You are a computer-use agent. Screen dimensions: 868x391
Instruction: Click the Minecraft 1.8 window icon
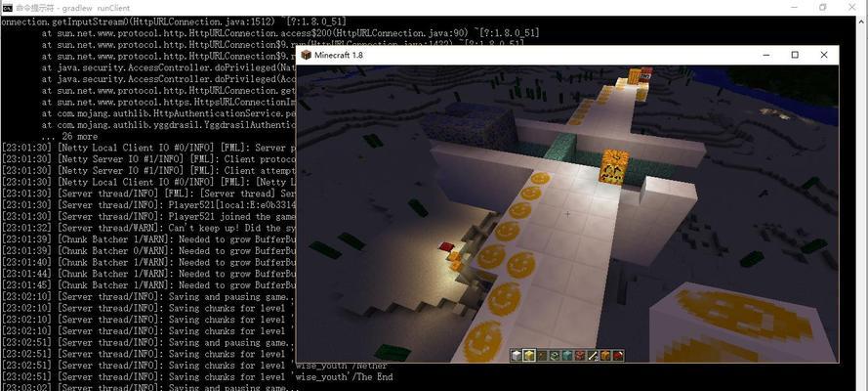click(x=307, y=55)
